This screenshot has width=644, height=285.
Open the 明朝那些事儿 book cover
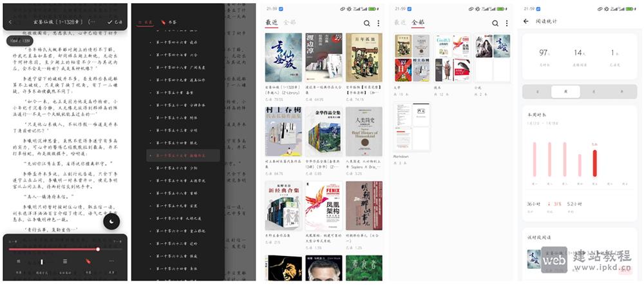(364, 206)
